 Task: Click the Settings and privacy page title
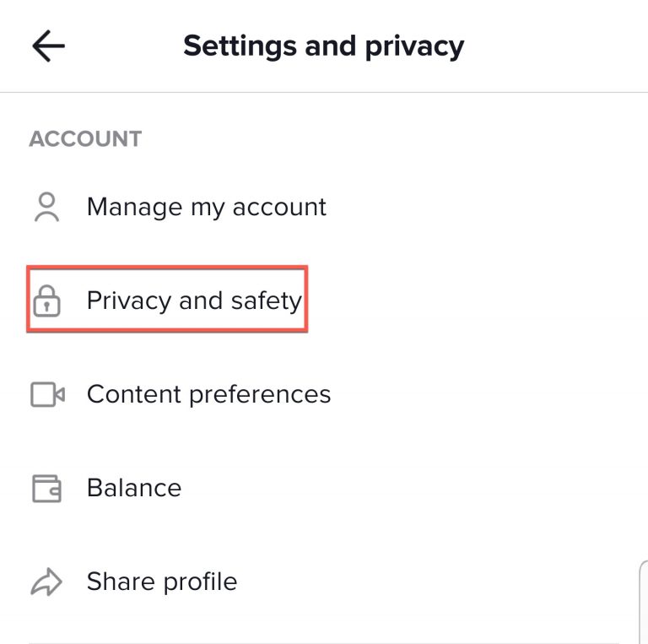323,46
